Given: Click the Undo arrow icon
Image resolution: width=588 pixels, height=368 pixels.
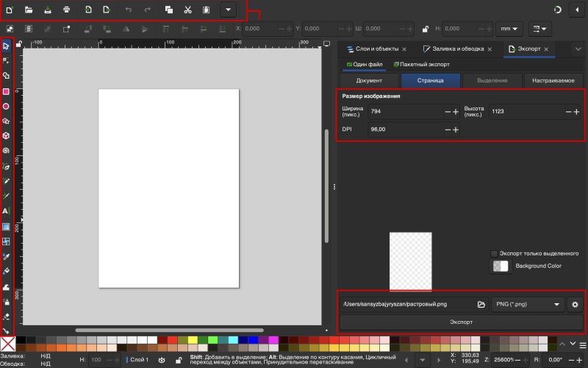Looking at the screenshot, I should click(128, 10).
